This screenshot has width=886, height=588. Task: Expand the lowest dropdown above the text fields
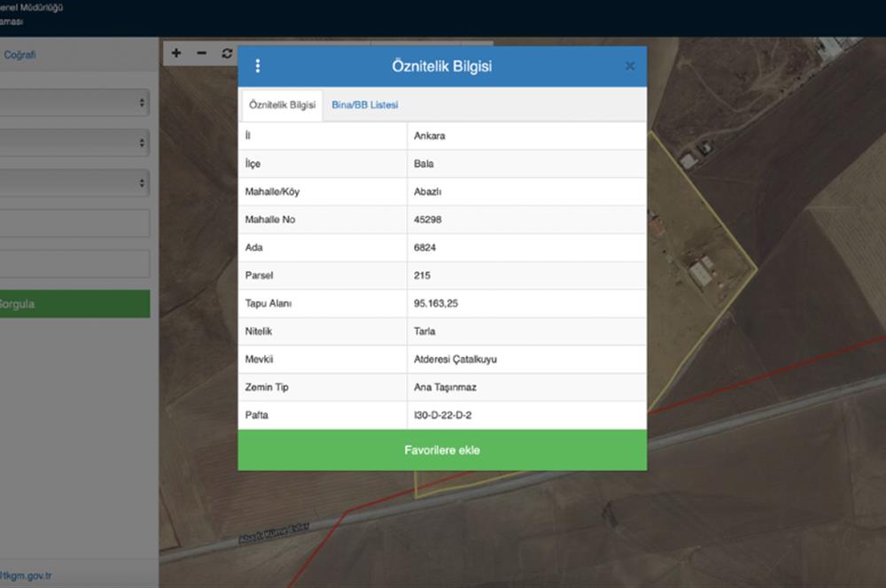[74, 183]
